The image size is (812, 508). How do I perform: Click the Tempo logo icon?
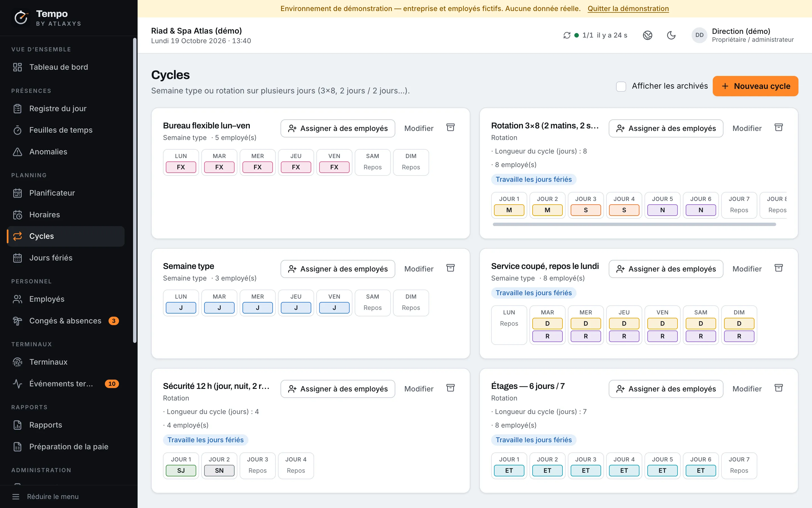tap(21, 17)
